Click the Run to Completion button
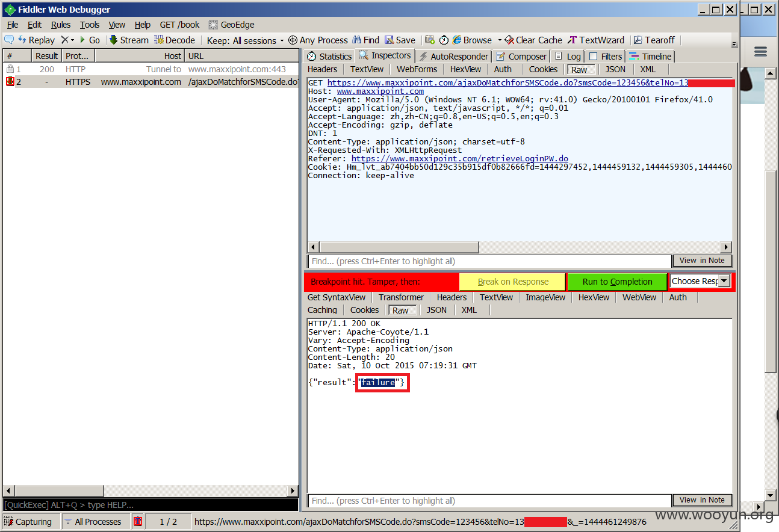Viewport: 779px width, 532px height. tap(618, 282)
